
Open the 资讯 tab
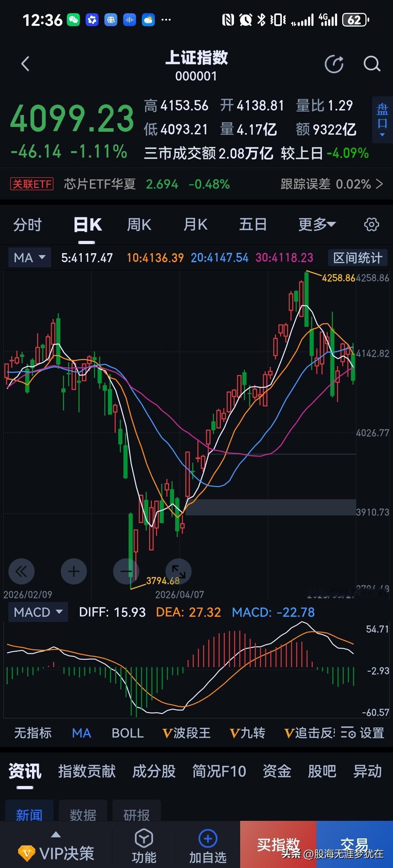25,771
